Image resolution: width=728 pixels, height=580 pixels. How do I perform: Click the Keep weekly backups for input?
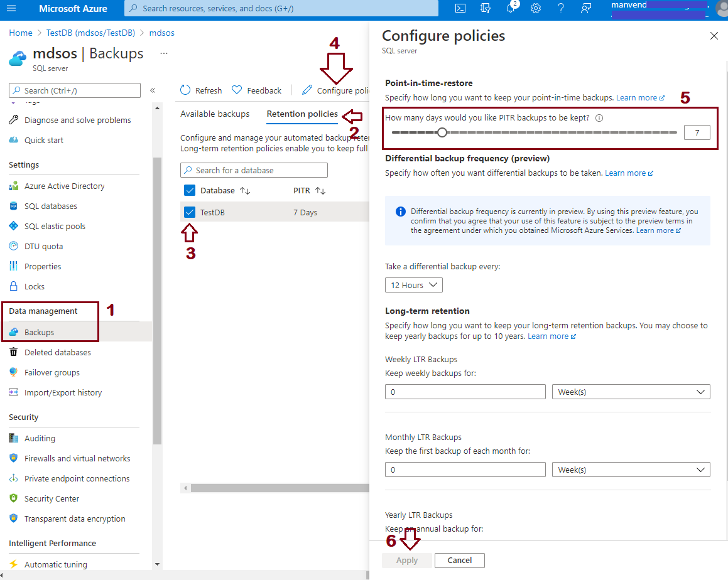click(465, 392)
